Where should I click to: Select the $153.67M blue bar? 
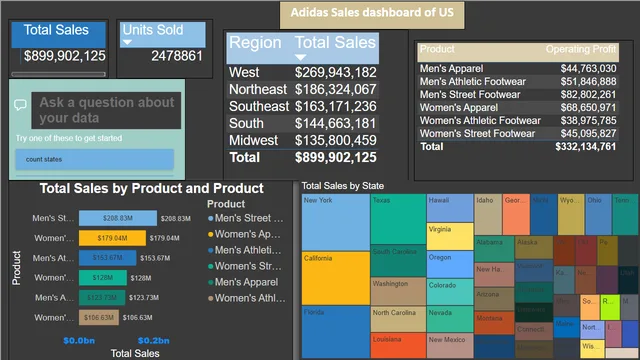[x=107, y=258]
